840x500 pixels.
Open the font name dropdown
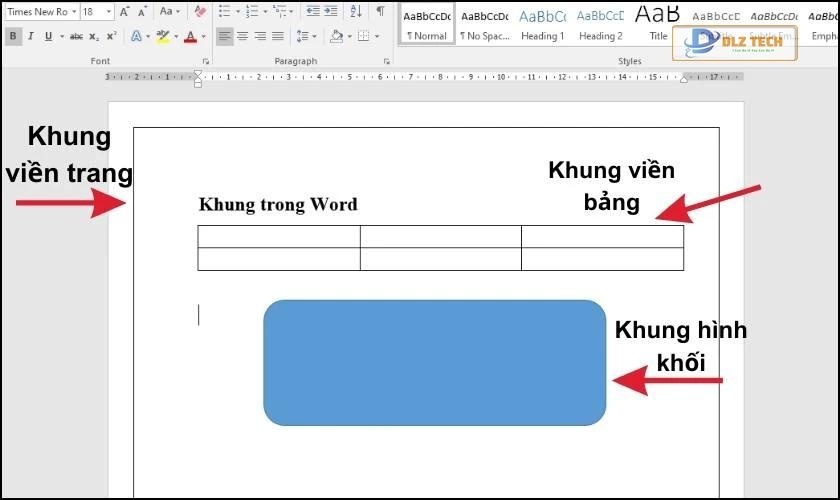74,12
